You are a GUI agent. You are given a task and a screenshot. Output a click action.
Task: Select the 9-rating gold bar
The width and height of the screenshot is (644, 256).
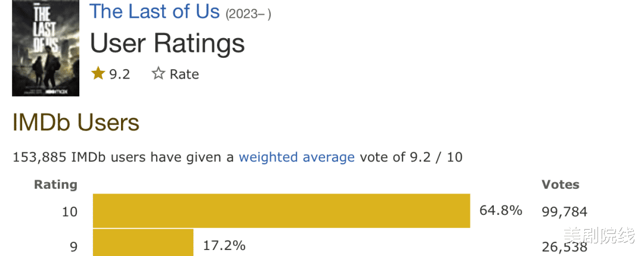coord(143,243)
